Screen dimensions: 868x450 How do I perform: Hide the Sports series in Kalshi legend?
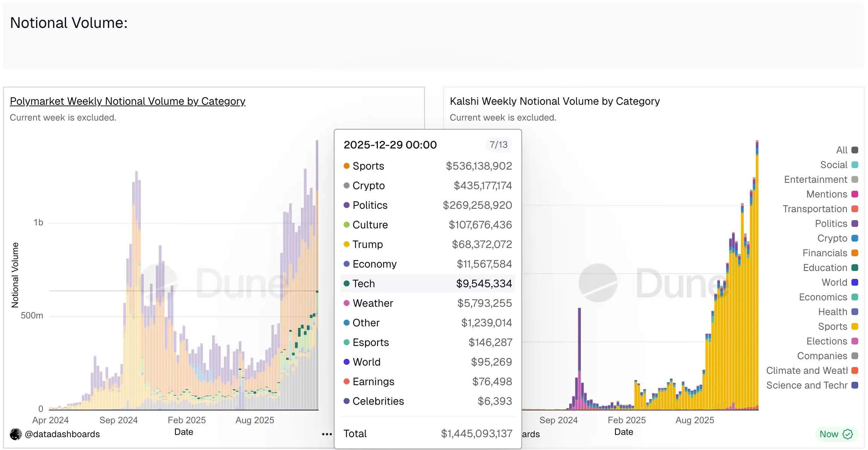[833, 326]
